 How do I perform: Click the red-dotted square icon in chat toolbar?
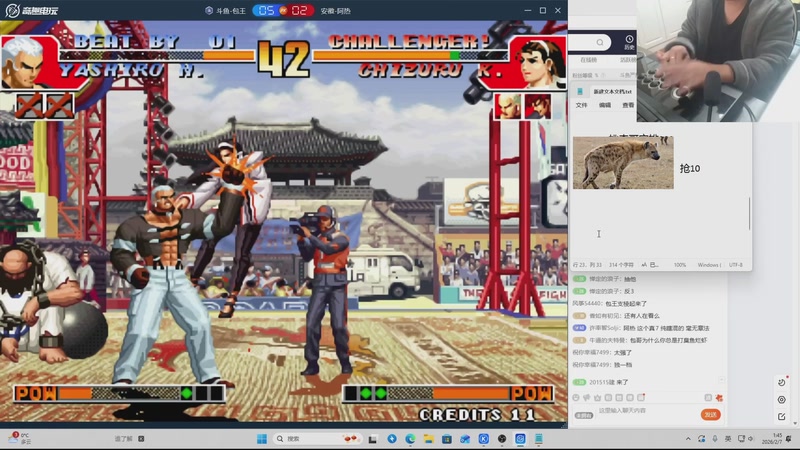(x=641, y=397)
